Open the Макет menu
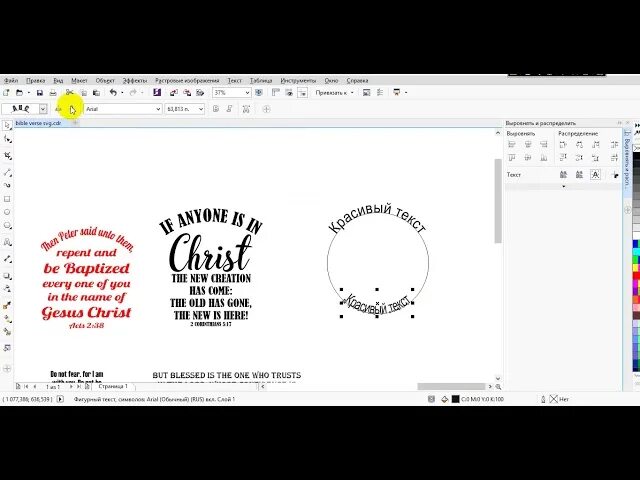The width and height of the screenshot is (640, 480). coord(79,80)
